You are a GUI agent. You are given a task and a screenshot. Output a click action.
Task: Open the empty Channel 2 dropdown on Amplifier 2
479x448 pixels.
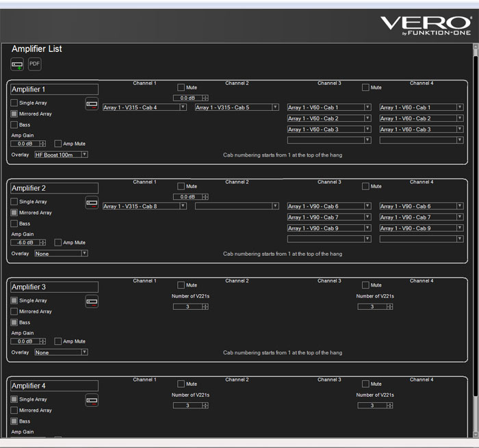point(237,206)
